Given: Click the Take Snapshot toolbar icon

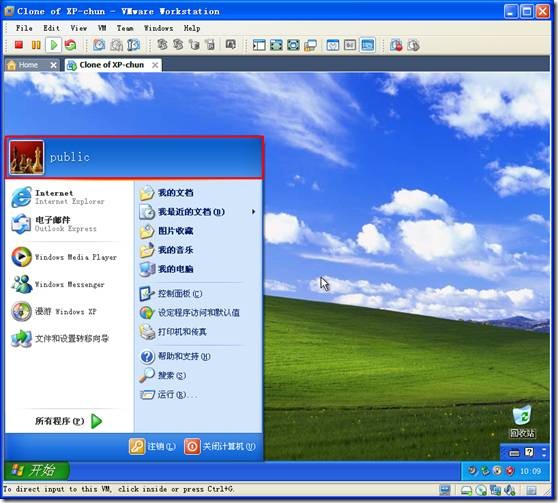Looking at the screenshot, I should point(99,45).
